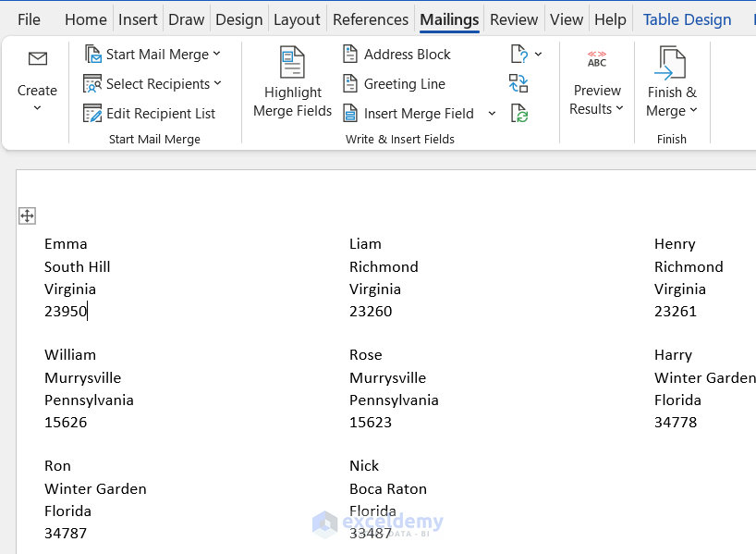Screen dimensions: 756x554
Task: Enable Preview Results
Action: pos(597,81)
